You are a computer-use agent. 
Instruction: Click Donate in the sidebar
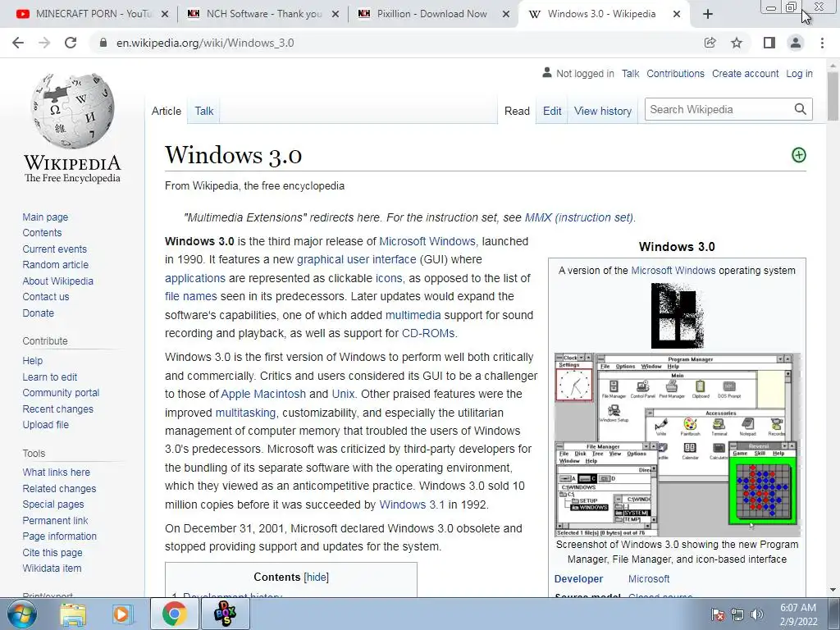pos(38,313)
